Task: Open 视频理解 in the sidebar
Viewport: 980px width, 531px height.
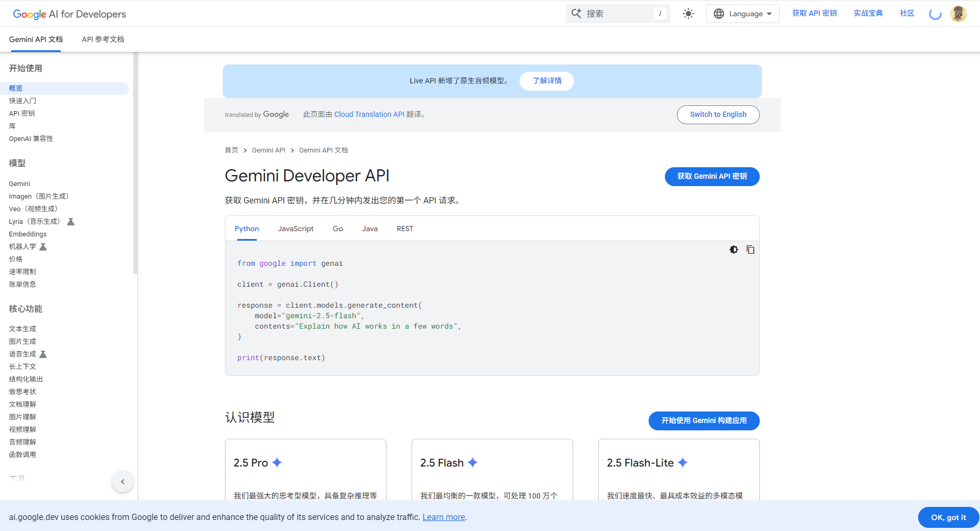Action: [23, 430]
